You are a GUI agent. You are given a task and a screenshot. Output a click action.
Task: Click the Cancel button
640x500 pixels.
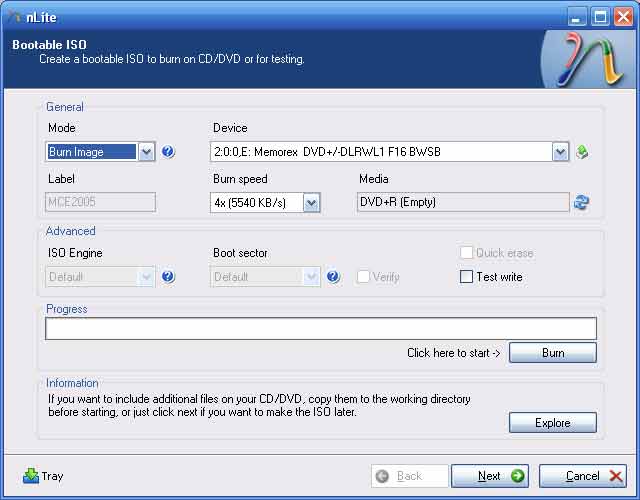(583, 476)
